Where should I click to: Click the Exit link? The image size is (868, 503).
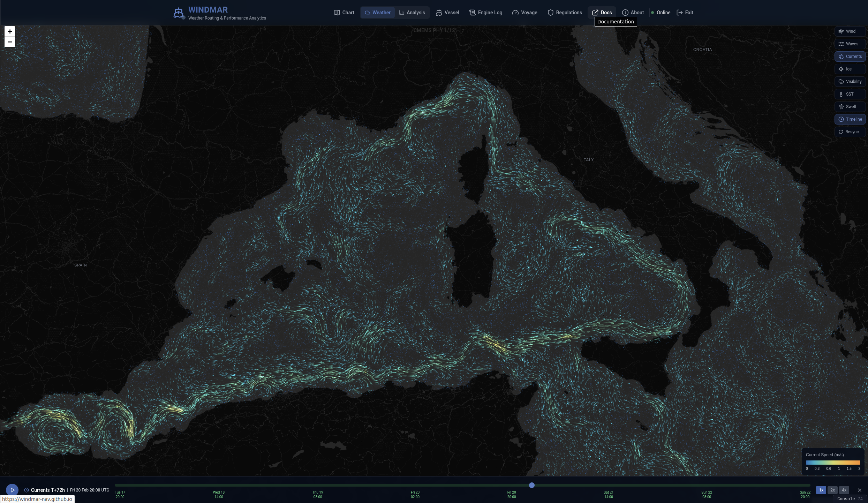tap(685, 13)
